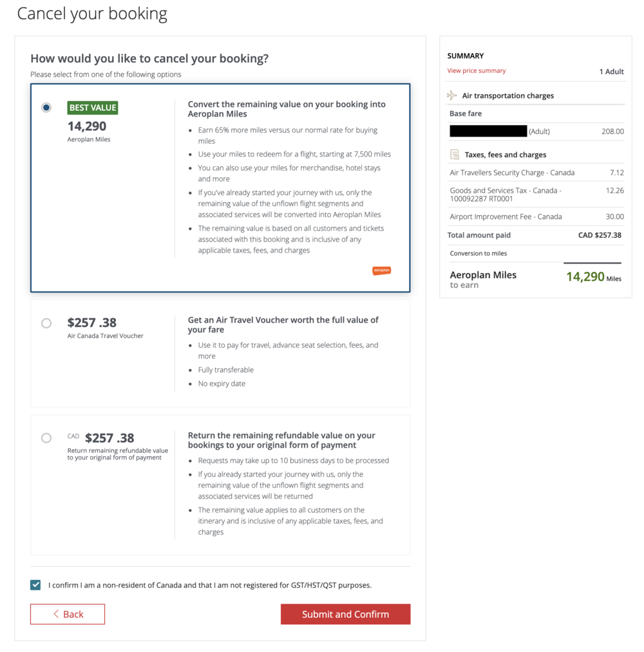Click the green 14,290 Miles total in summary
Viewport: 644px width, 652px height.
(x=585, y=277)
